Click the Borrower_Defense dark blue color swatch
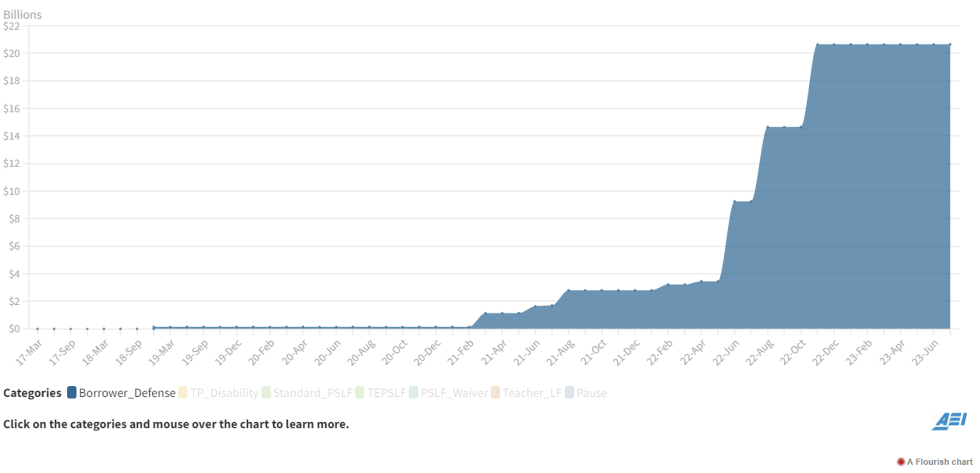The height and width of the screenshot is (473, 980). click(x=72, y=393)
